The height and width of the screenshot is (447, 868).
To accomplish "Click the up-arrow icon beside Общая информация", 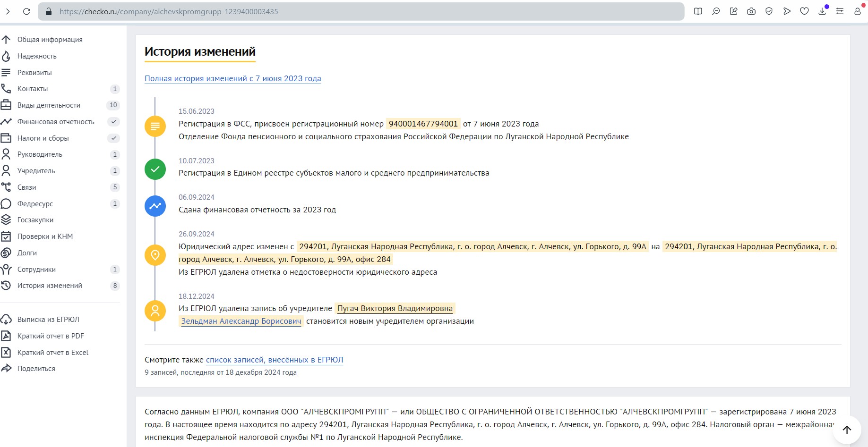I will (6, 40).
